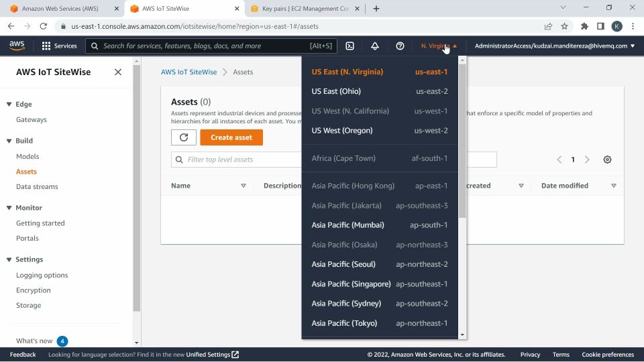Open the browser extensions puzzle icon
The image size is (644, 362).
click(x=584, y=26)
